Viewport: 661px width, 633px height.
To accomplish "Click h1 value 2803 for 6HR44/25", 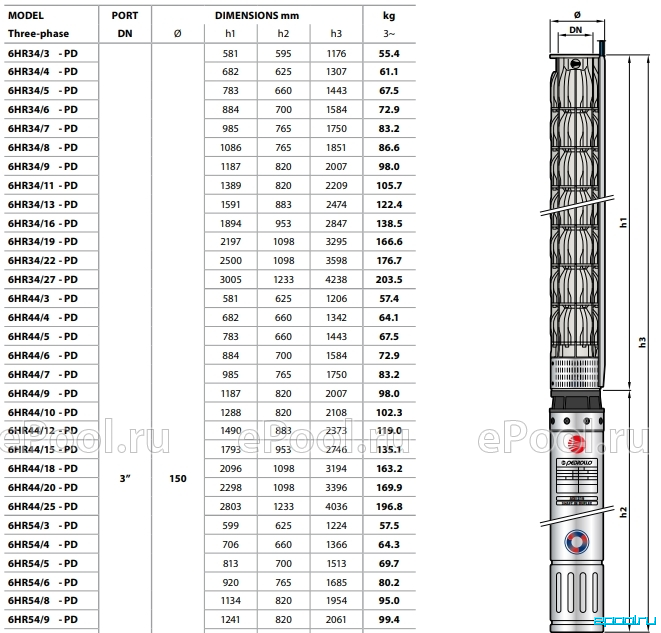I will tap(231, 506).
